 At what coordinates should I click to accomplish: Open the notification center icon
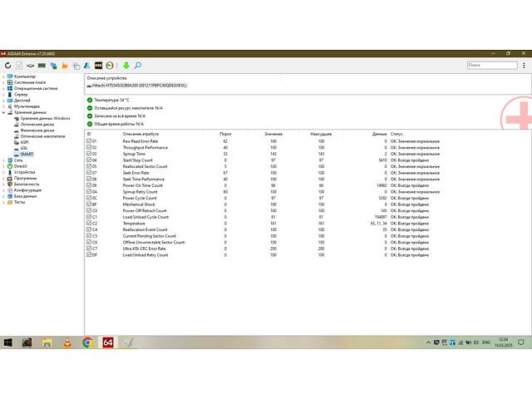[521, 342]
